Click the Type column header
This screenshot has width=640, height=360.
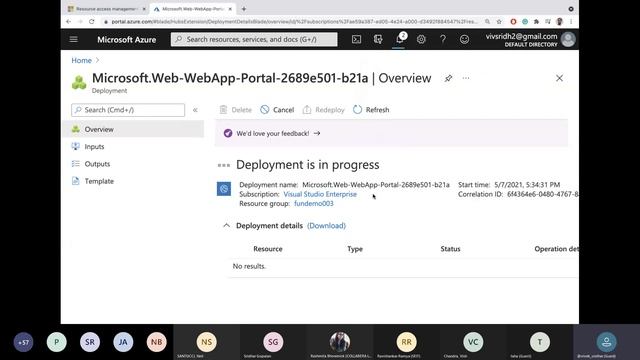click(355, 249)
